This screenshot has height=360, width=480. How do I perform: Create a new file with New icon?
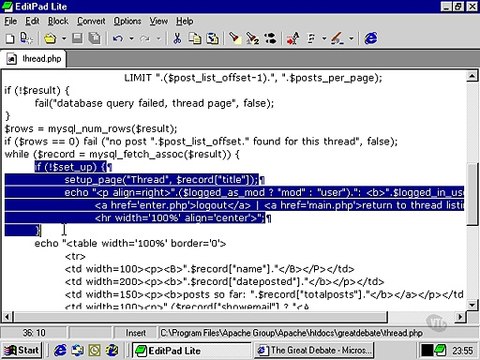[x=10, y=39]
